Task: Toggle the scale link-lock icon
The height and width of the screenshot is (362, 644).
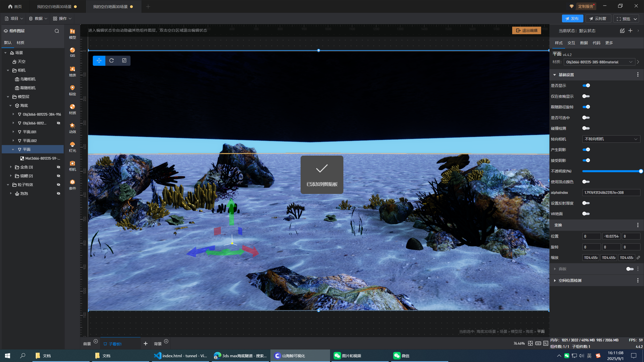Action: (x=638, y=257)
